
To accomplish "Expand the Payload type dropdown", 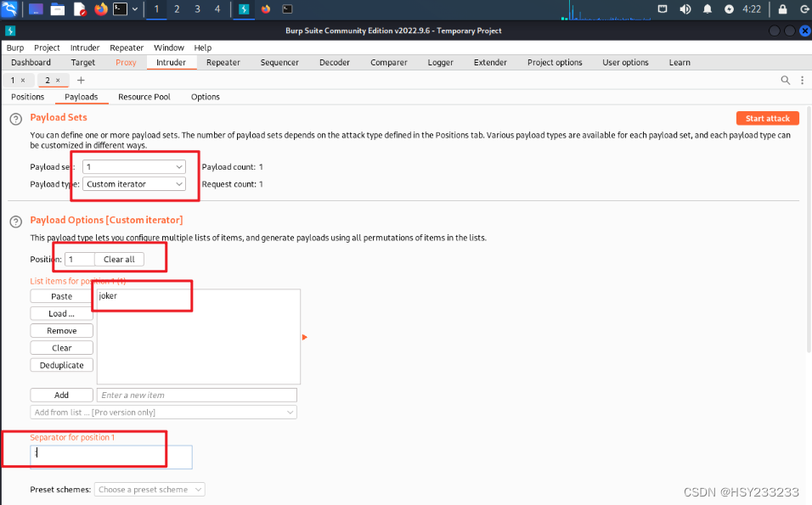I will tap(133, 184).
